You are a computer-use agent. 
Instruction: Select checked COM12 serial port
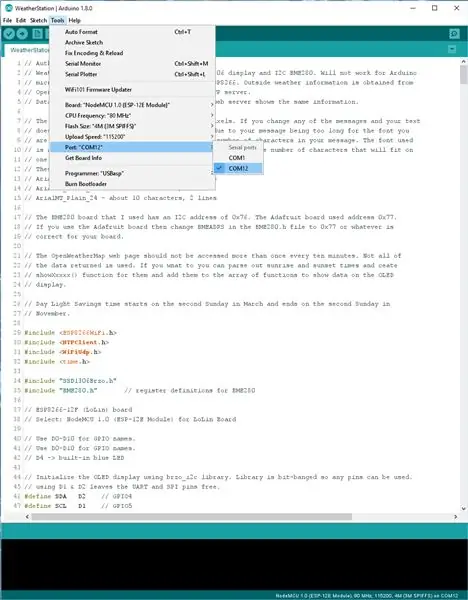(238, 168)
